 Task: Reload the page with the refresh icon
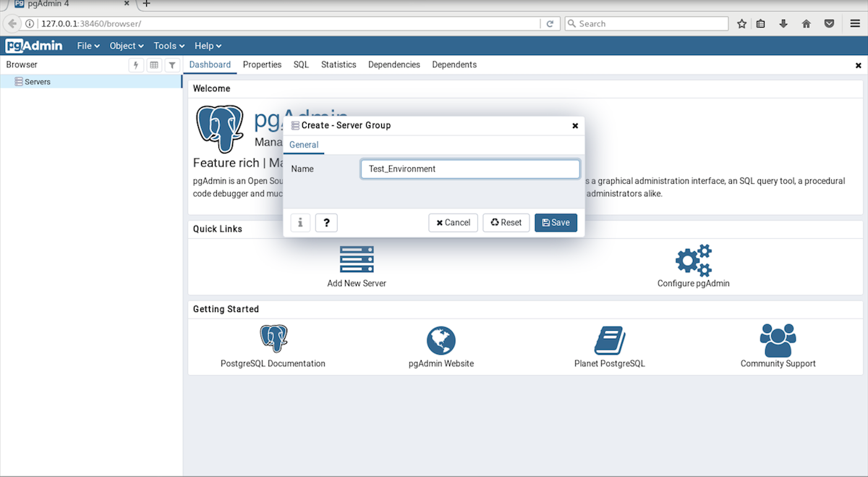coord(550,24)
